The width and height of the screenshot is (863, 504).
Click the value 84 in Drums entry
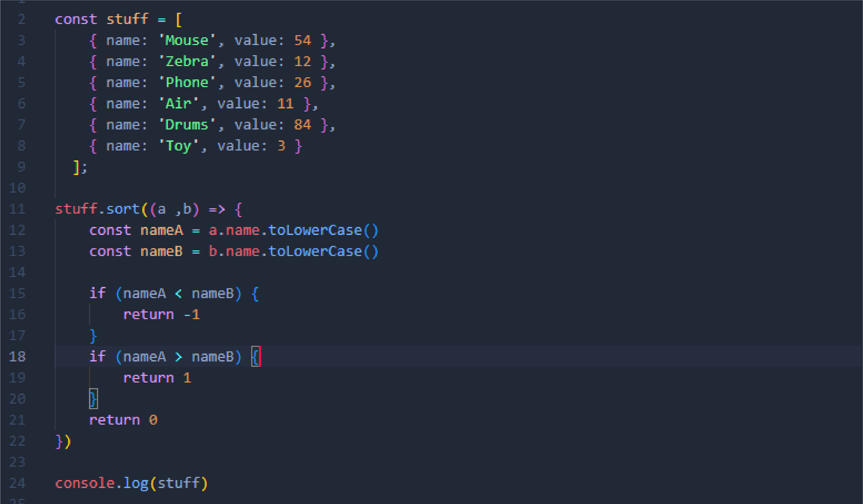tap(303, 125)
